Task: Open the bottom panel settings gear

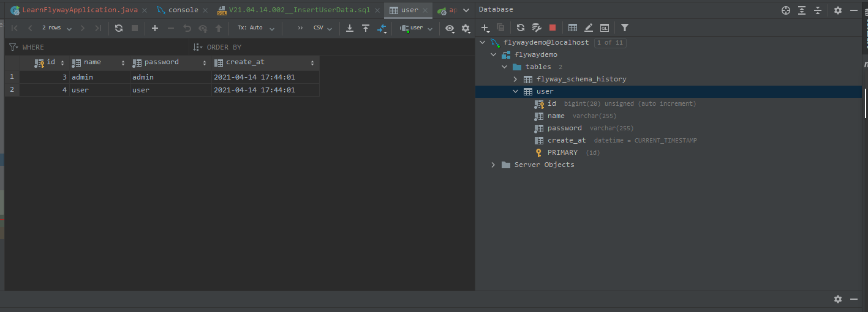Action: tap(838, 299)
